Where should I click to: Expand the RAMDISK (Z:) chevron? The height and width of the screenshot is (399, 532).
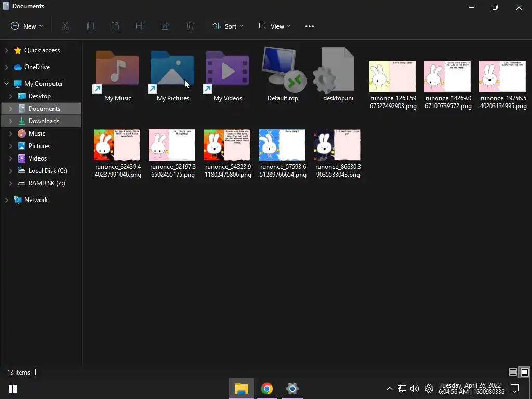(10, 183)
